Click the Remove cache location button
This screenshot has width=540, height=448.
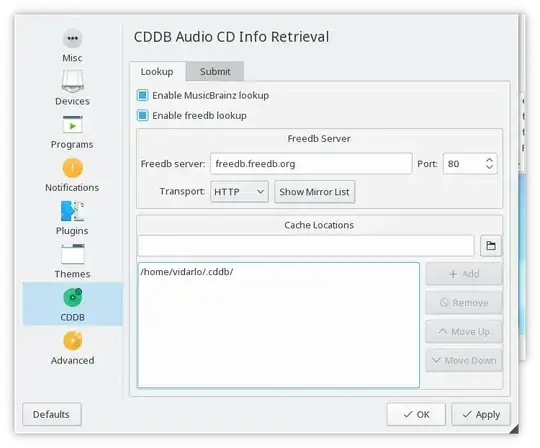(464, 303)
